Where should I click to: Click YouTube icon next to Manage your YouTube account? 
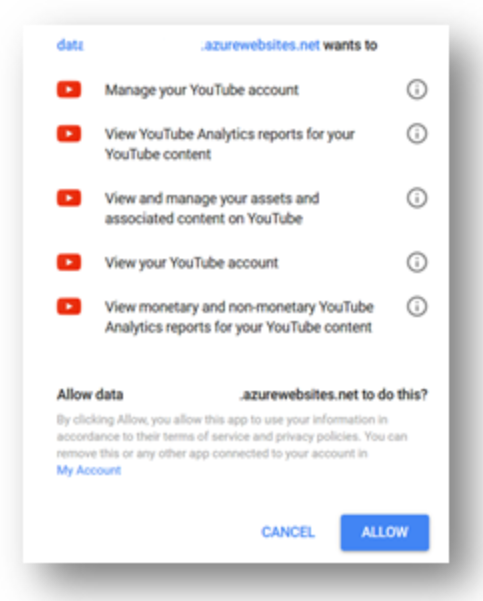(69, 90)
